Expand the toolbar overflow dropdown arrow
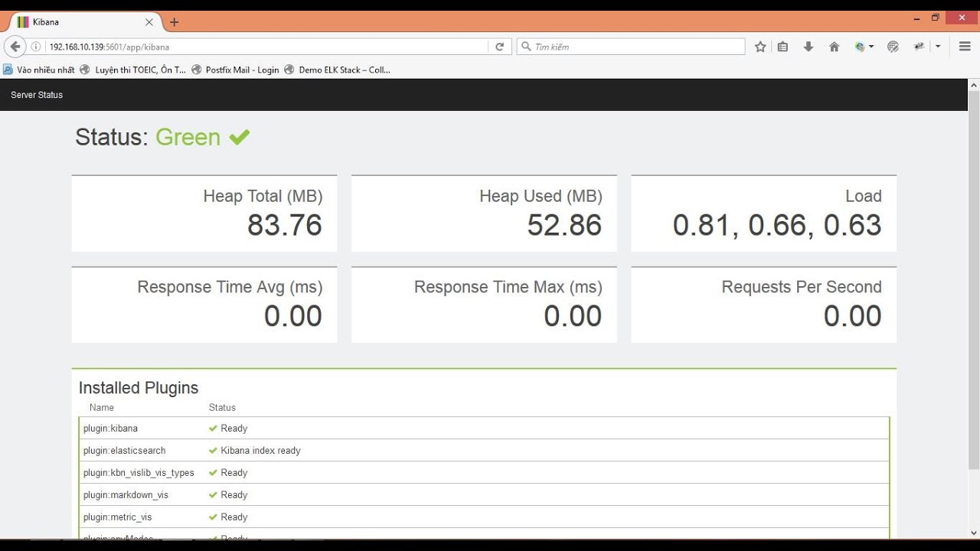This screenshot has height=551, width=980. click(x=938, y=47)
